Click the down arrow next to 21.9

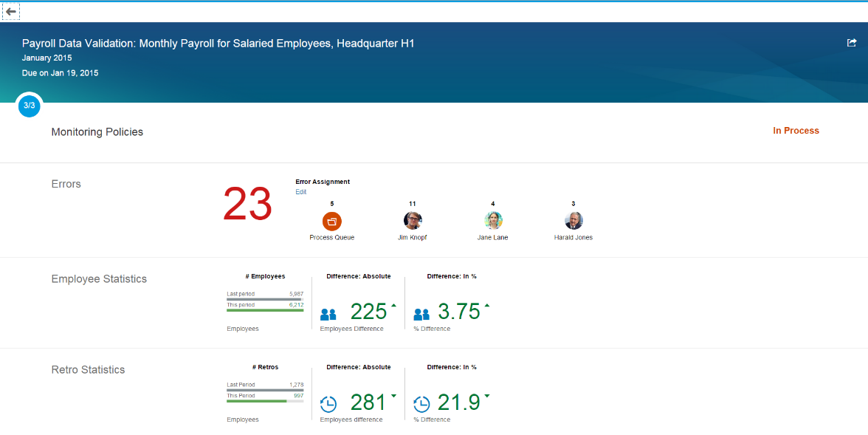click(487, 396)
